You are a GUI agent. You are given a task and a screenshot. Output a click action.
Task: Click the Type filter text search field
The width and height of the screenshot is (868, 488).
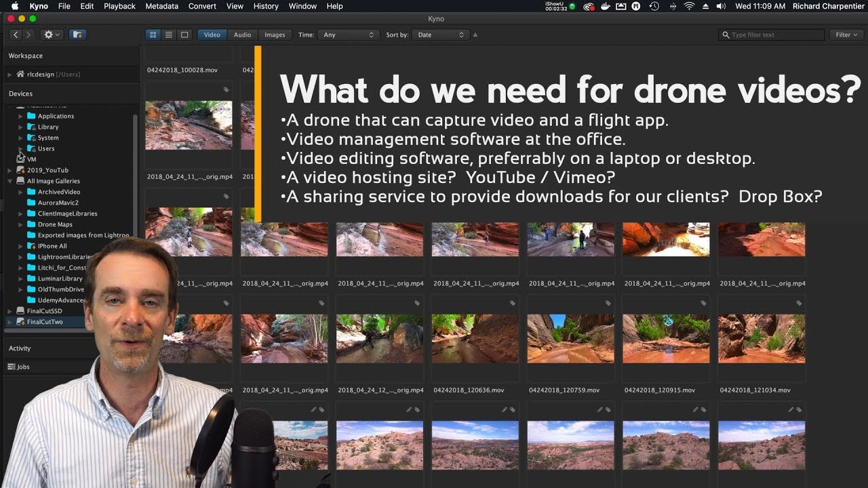click(772, 35)
